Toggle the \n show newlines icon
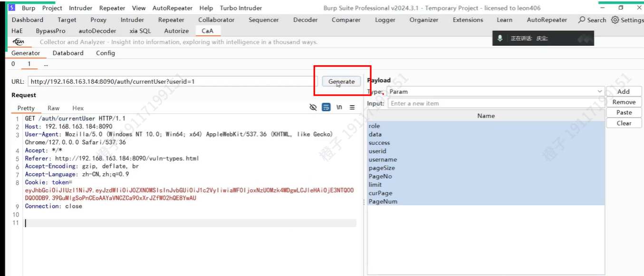Viewport: 644px width, 276px height. click(x=339, y=108)
